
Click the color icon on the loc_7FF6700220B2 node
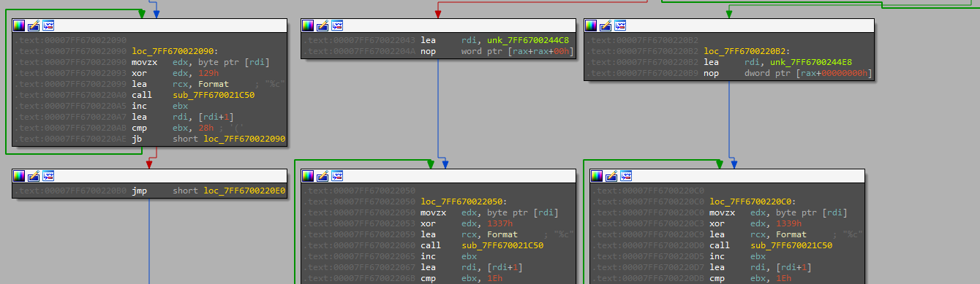coord(592,26)
